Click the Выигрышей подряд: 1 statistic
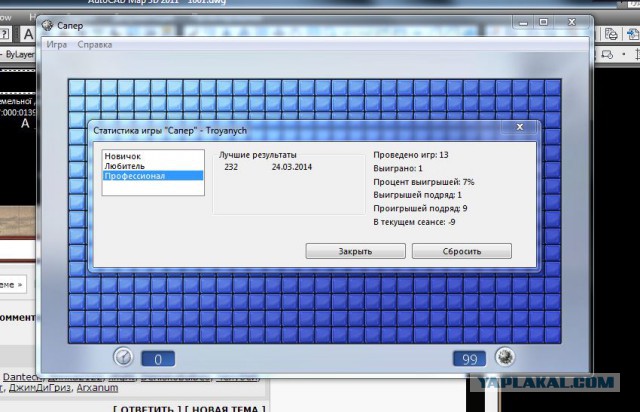 tap(417, 195)
